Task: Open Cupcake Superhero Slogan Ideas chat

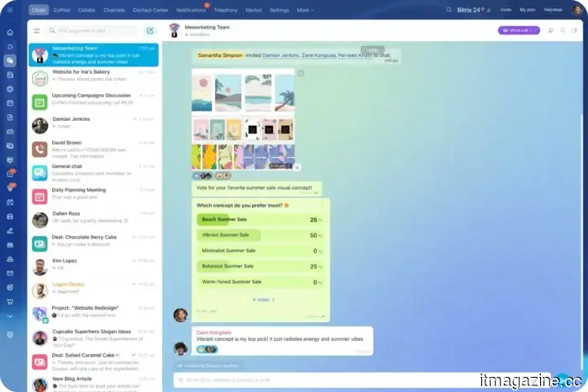Action: pos(94,337)
